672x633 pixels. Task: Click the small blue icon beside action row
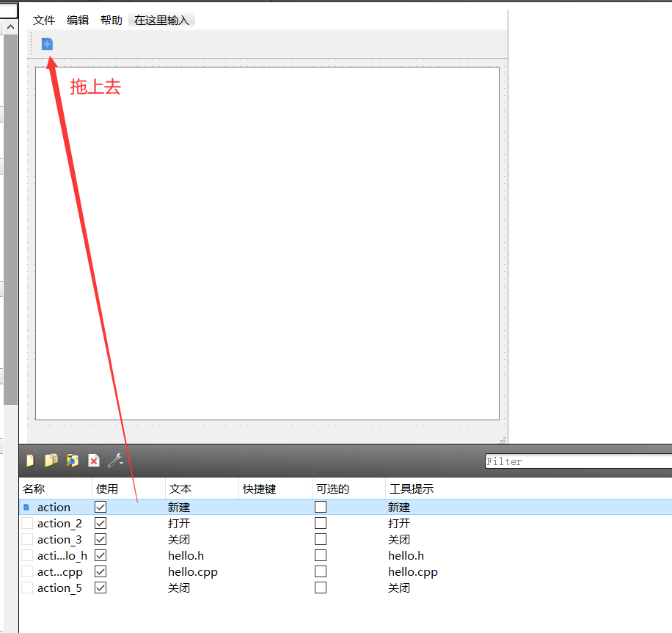click(26, 508)
